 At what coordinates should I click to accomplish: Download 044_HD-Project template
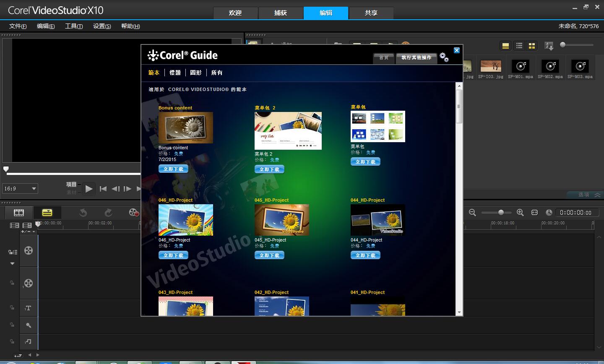pyautogui.click(x=365, y=255)
